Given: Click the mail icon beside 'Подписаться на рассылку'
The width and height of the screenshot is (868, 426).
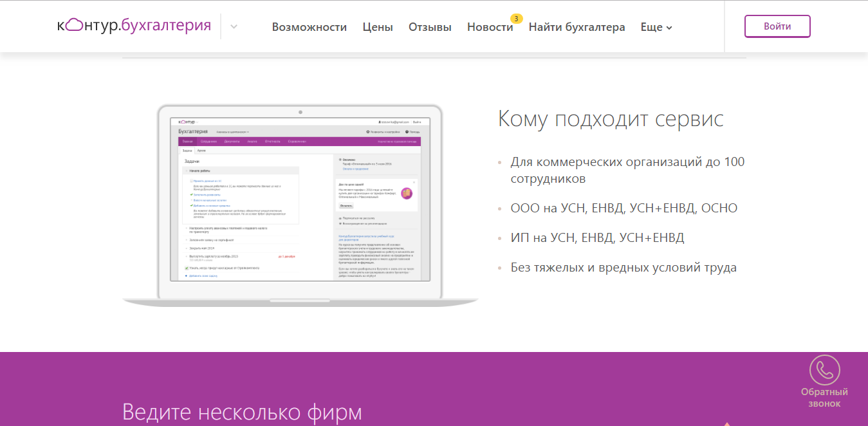Looking at the screenshot, I should point(340,218).
